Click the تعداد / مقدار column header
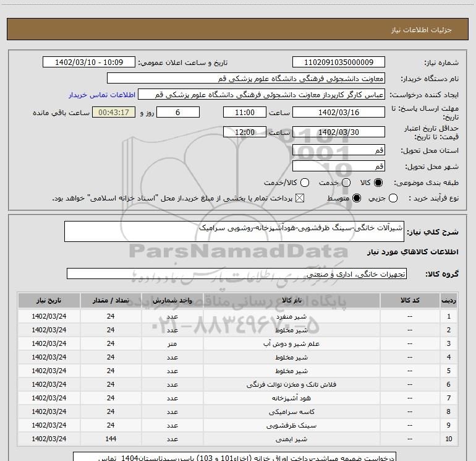476x461 pixels. 111,301
